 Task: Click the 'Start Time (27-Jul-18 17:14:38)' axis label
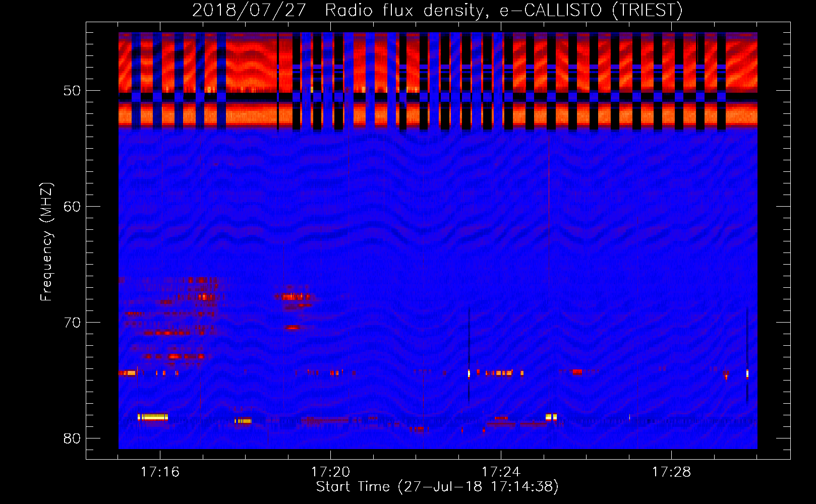pyautogui.click(x=437, y=487)
